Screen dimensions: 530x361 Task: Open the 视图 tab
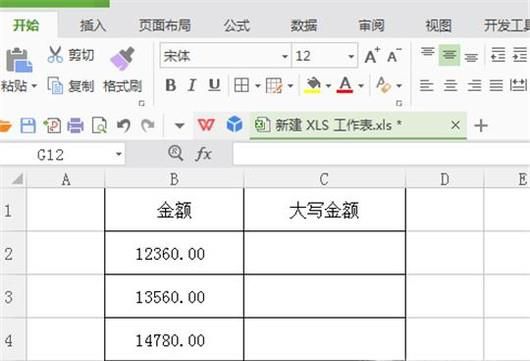point(438,25)
